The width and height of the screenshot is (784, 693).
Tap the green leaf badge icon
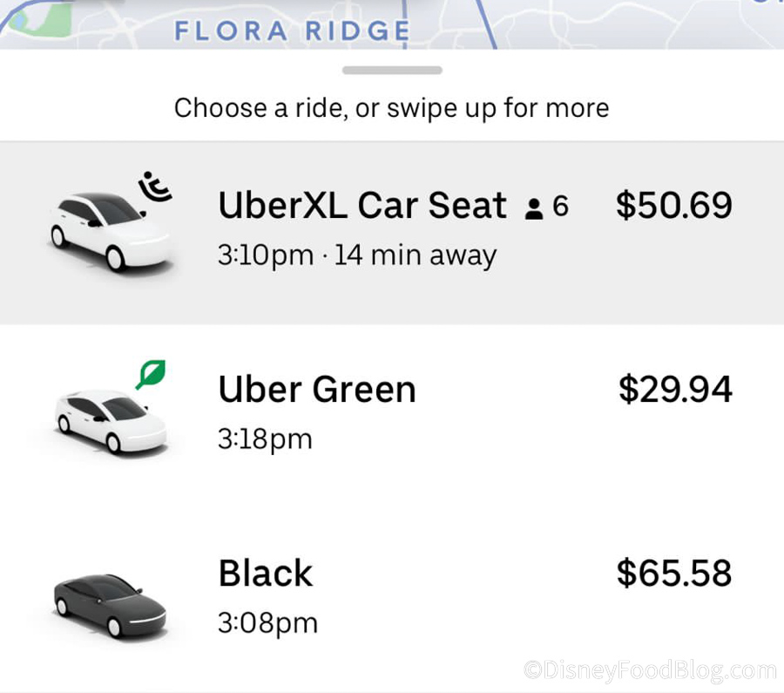click(x=150, y=375)
